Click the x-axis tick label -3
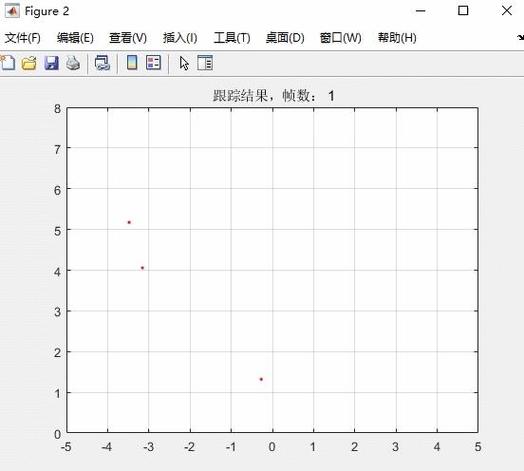 pyautogui.click(x=149, y=447)
